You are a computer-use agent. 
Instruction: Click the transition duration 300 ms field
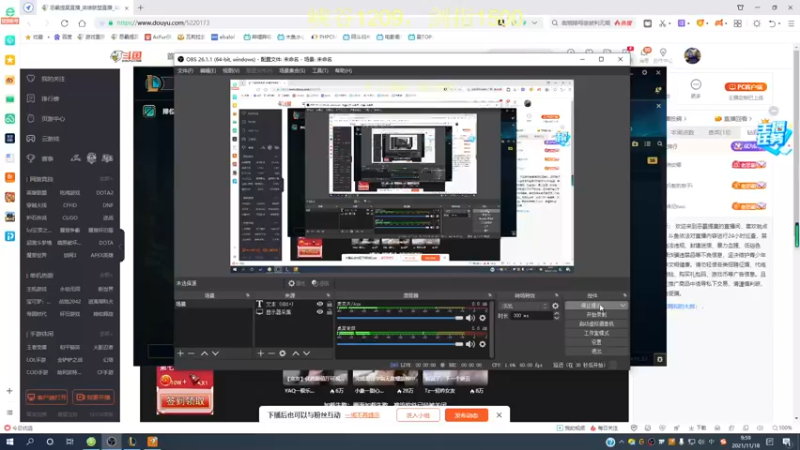click(532, 316)
